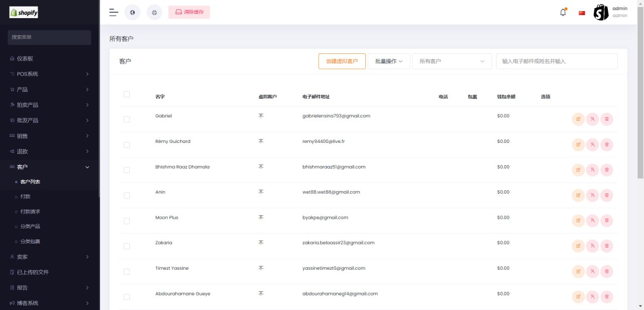644x310 pixels.
Task: Click the email or name search field
Action: point(556,61)
